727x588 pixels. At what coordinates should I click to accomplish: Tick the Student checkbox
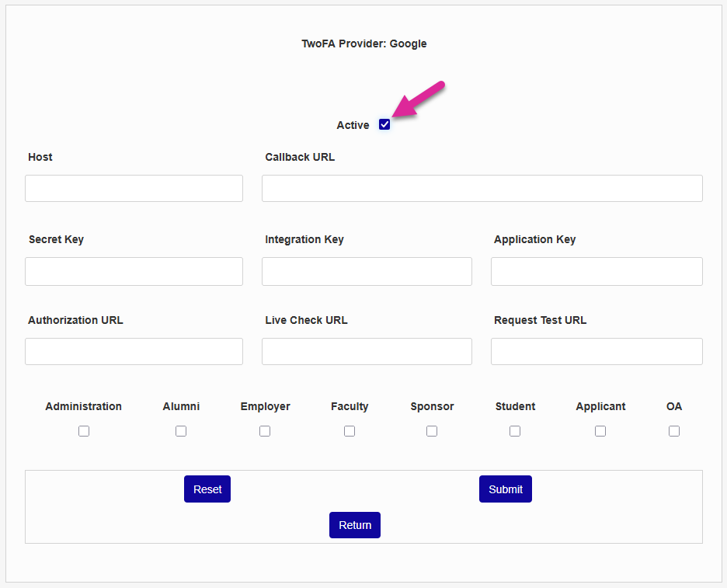(x=515, y=431)
